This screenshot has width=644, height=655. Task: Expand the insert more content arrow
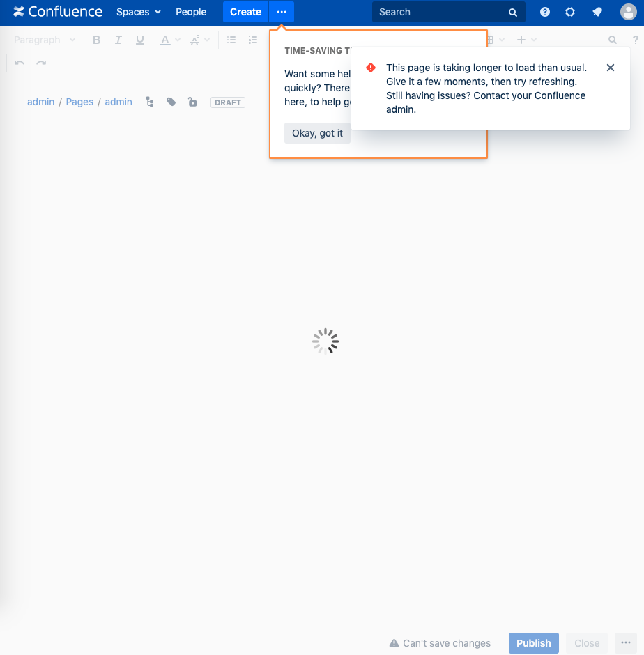534,40
